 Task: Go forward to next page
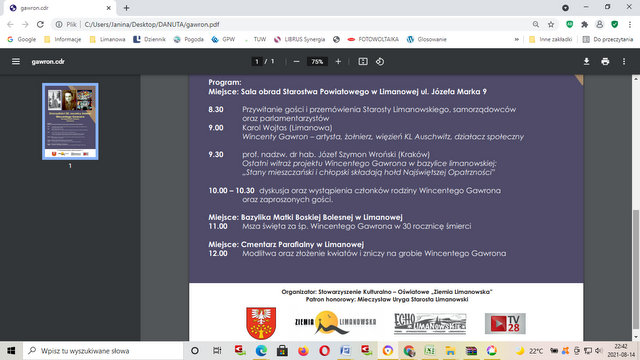[25, 24]
